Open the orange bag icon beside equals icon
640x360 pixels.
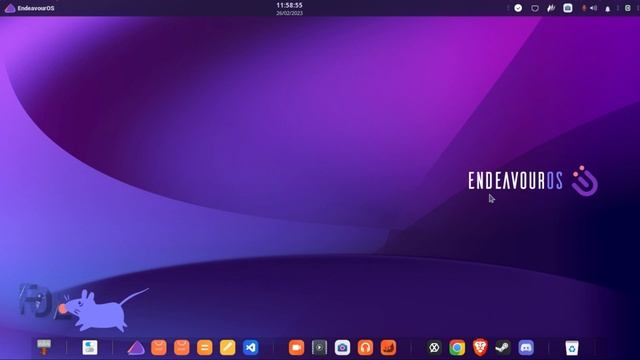point(182,348)
